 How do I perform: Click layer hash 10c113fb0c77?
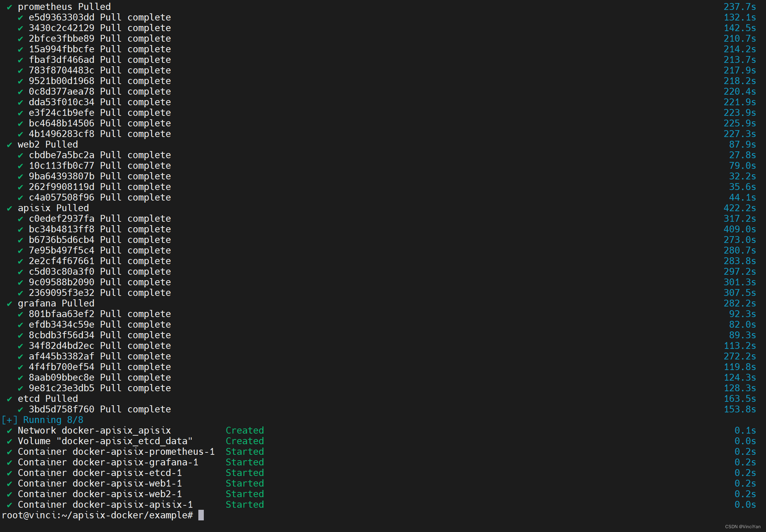coord(62,166)
